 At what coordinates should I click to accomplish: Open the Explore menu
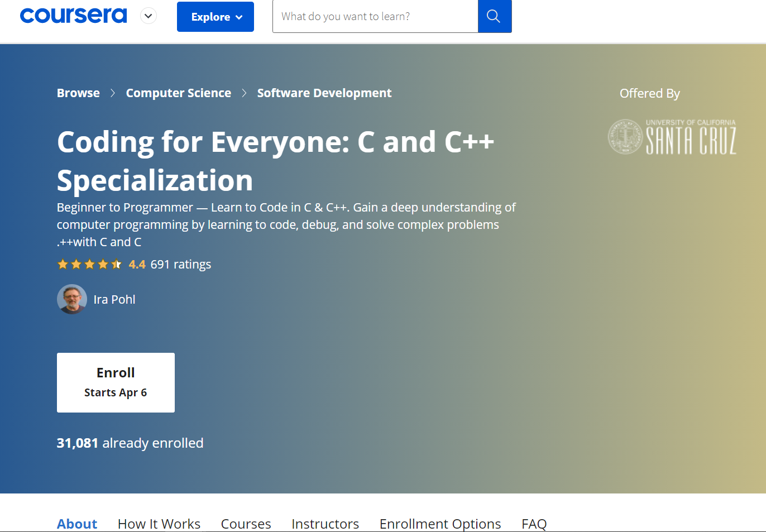click(216, 17)
